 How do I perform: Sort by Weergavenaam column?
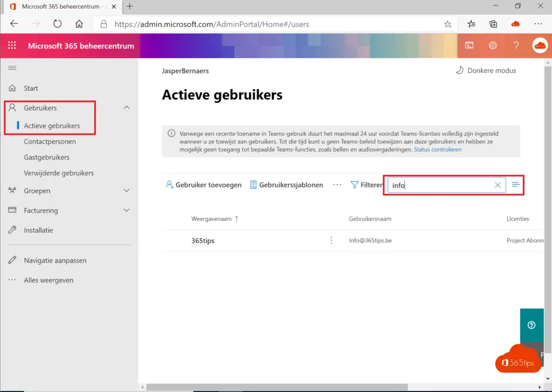tap(215, 219)
